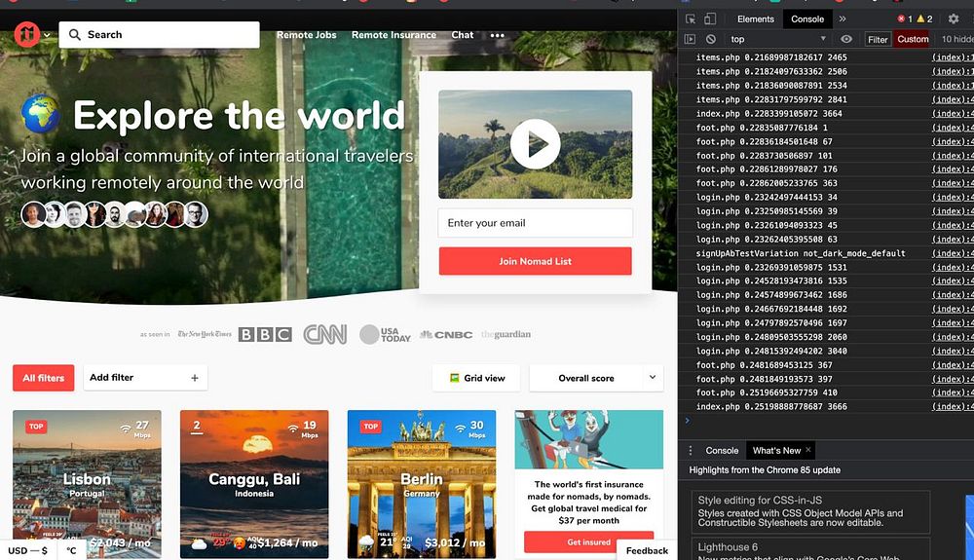974x560 pixels.
Task: Click the CNN logo
Action: tap(325, 335)
